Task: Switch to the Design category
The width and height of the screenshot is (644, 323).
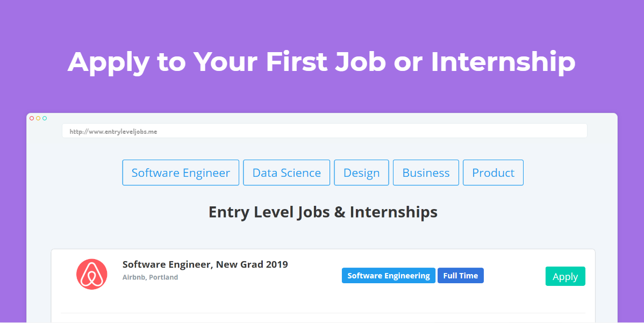Action: click(361, 173)
